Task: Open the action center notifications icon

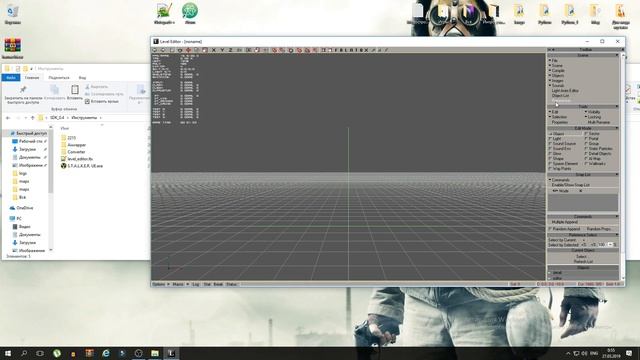Action: click(629, 353)
